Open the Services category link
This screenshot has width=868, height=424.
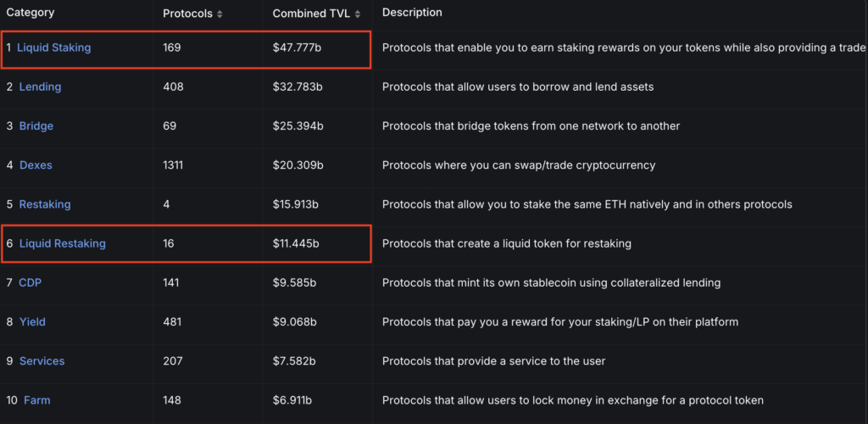click(x=42, y=361)
